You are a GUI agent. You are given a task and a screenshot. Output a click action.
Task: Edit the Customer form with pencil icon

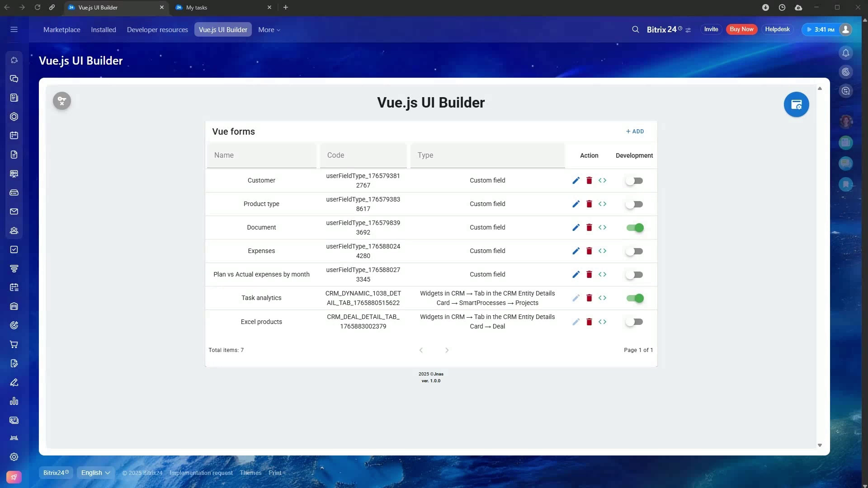tap(576, 181)
